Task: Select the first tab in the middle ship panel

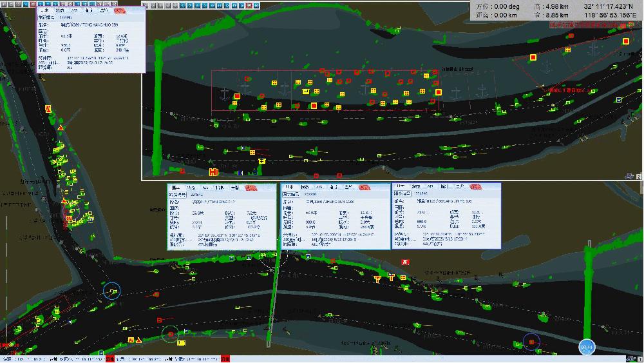Action: click(x=290, y=187)
